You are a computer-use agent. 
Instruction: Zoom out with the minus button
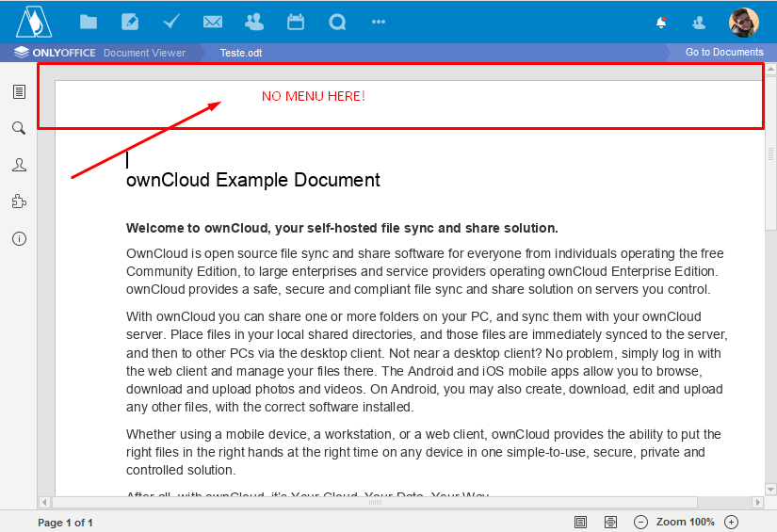[x=640, y=522]
